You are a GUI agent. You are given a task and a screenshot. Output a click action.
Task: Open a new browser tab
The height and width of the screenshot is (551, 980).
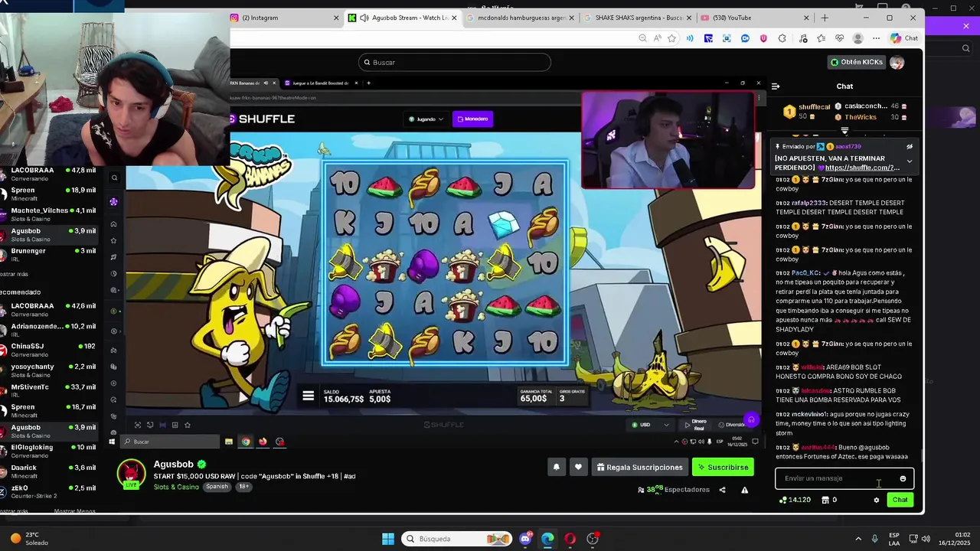(x=825, y=18)
